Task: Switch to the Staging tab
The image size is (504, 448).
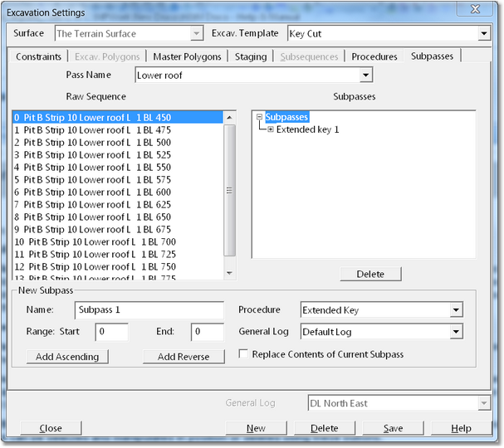Action: click(251, 56)
